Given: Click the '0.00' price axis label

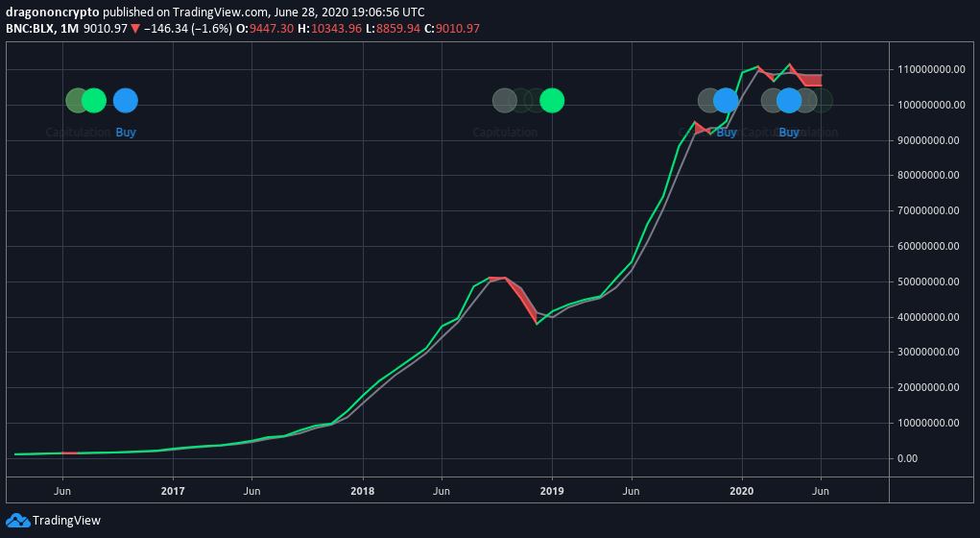Looking at the screenshot, I should coord(907,458).
